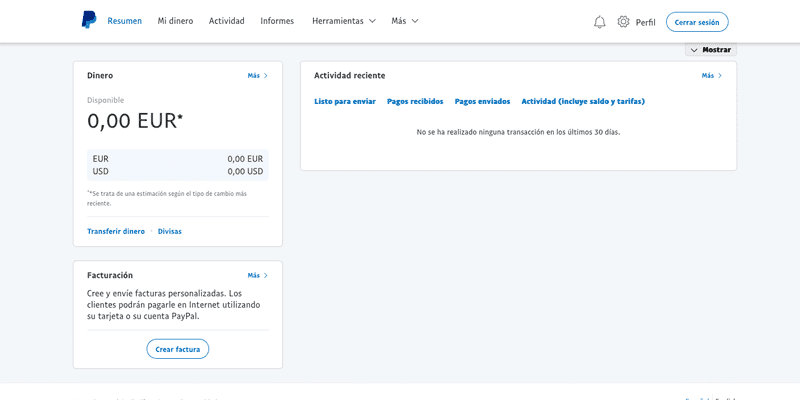Open the notifications bell icon
This screenshot has width=800, height=400.
600,22
